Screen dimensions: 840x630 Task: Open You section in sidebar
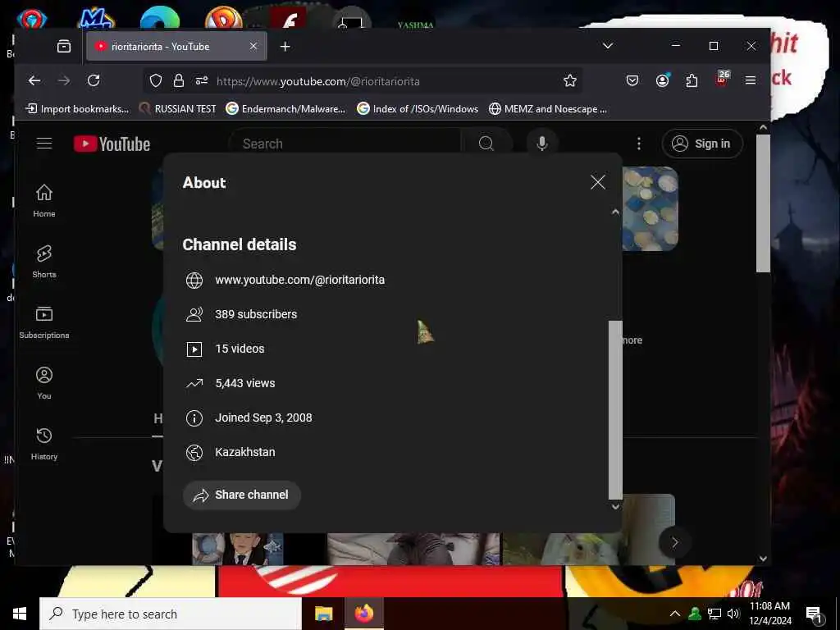click(44, 382)
